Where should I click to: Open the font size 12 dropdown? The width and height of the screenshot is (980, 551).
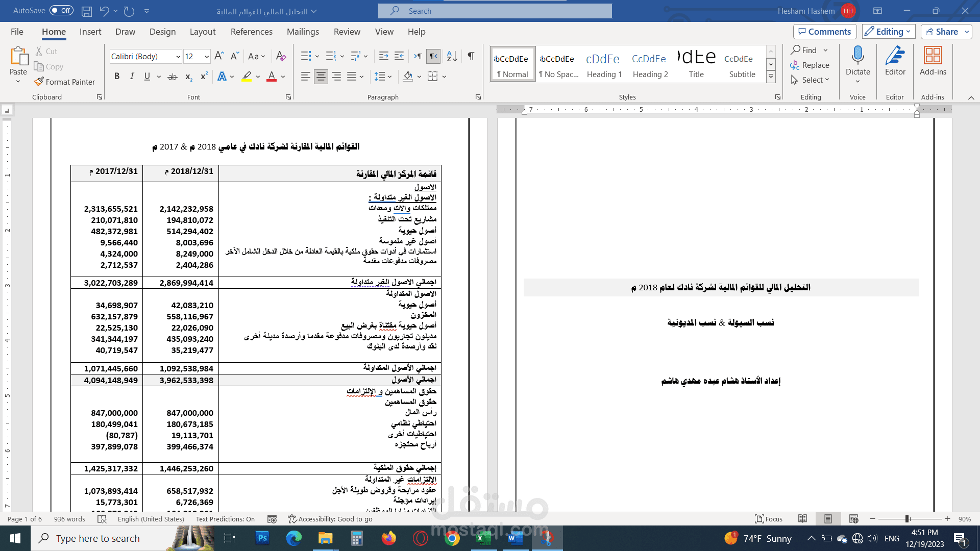click(x=207, y=57)
